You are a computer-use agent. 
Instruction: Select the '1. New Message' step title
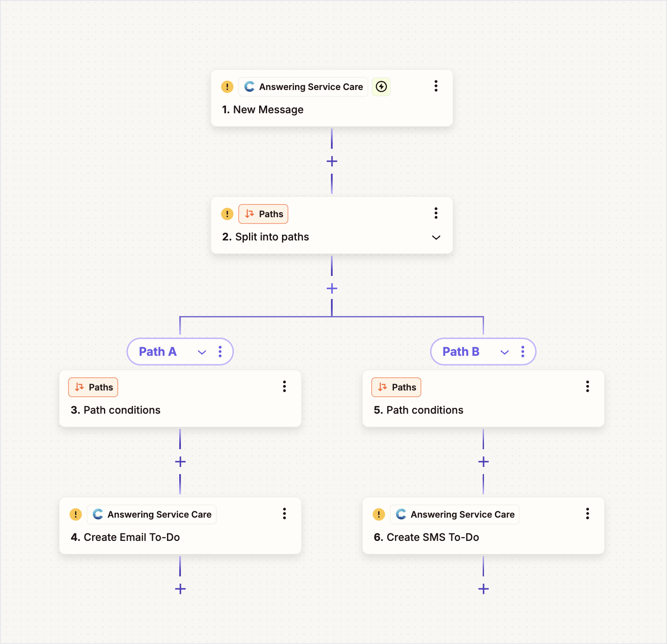pyautogui.click(x=263, y=109)
